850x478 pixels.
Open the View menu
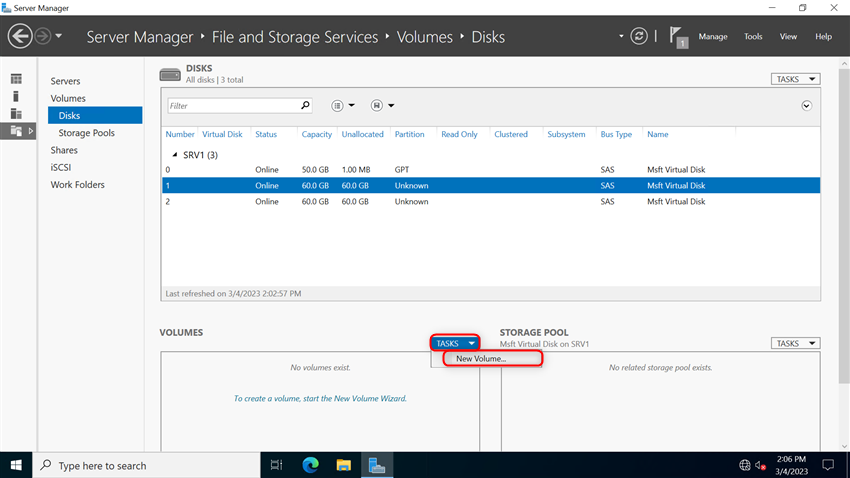tap(788, 36)
